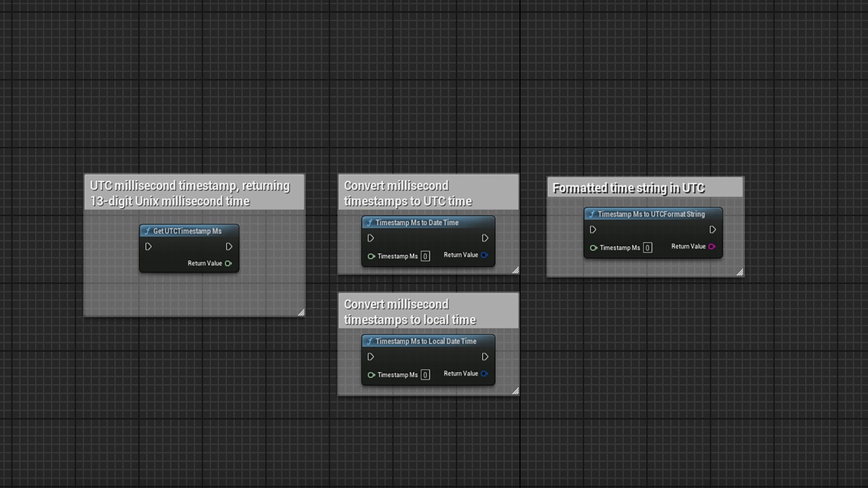Select Timestamp Ms to UTCFormat String node title
The width and height of the screenshot is (868, 488).
tap(651, 214)
